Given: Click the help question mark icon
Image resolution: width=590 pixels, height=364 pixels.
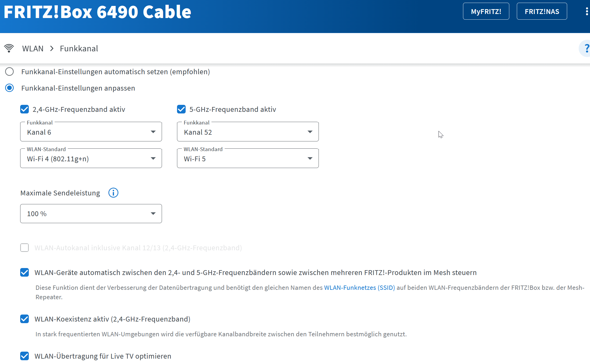Looking at the screenshot, I should (x=586, y=48).
